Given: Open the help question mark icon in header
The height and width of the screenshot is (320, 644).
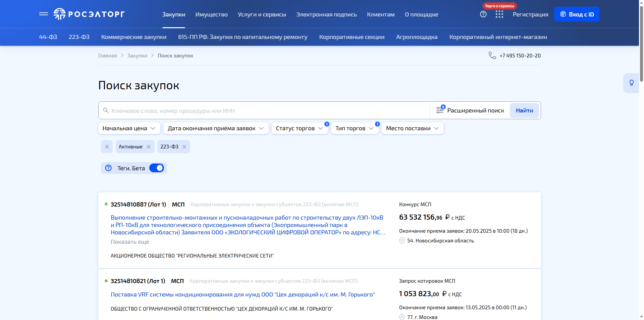Looking at the screenshot, I should click(483, 14).
